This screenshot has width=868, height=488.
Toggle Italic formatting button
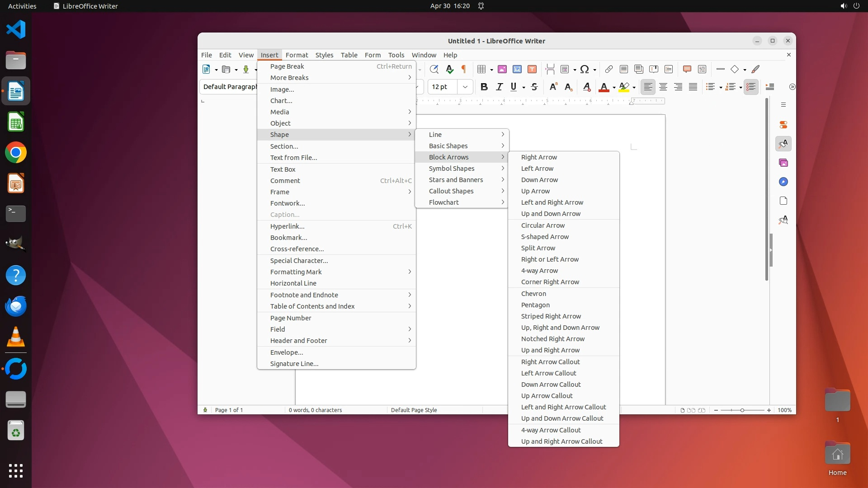point(499,87)
